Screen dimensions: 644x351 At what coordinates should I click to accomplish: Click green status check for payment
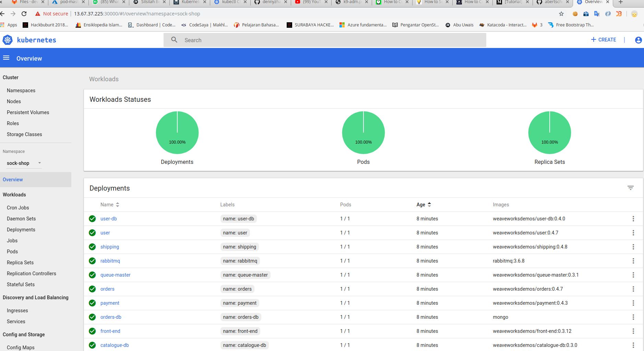coord(92,303)
